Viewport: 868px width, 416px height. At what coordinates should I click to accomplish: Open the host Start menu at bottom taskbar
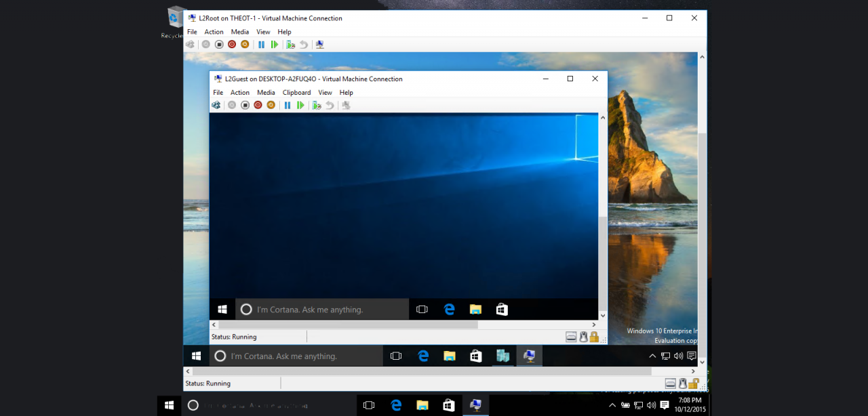(x=170, y=405)
